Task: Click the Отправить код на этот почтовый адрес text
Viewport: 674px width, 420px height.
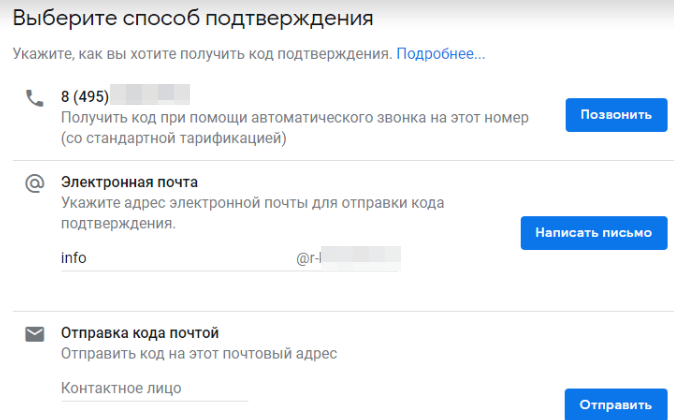Action: coord(199,353)
